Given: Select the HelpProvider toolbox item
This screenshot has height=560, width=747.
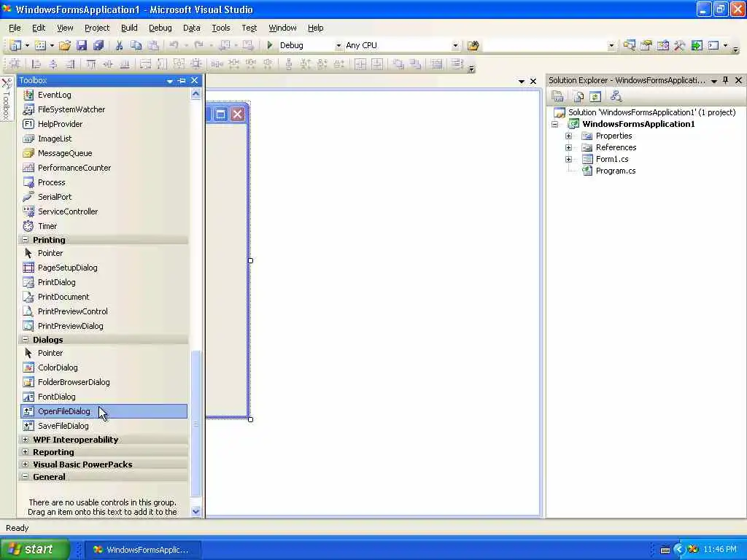Looking at the screenshot, I should tap(104, 124).
